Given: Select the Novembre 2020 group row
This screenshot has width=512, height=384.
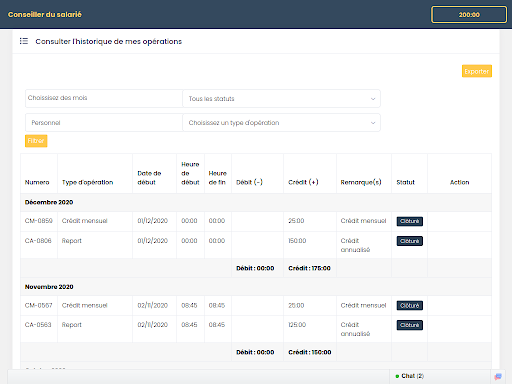Looking at the screenshot, I should point(256,287).
